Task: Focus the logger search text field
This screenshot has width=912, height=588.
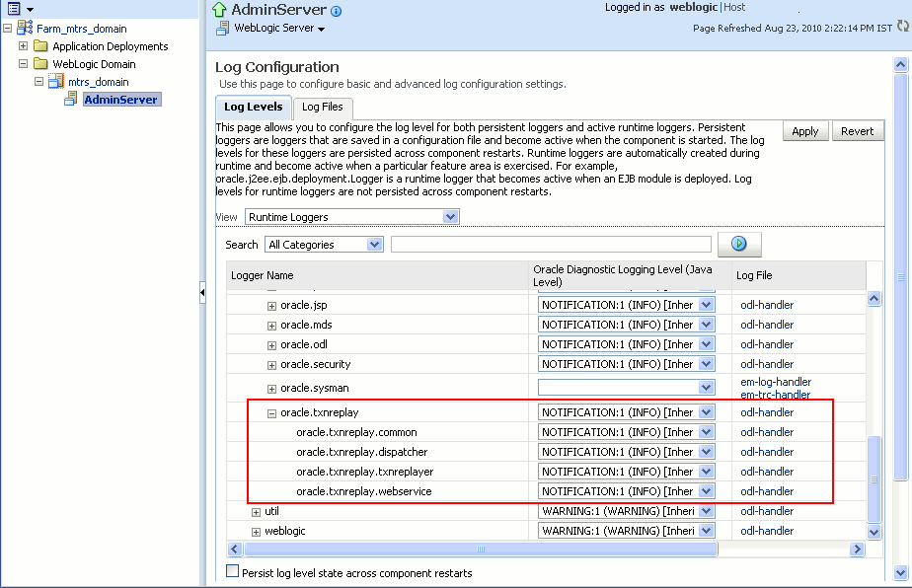Action: pyautogui.click(x=551, y=245)
